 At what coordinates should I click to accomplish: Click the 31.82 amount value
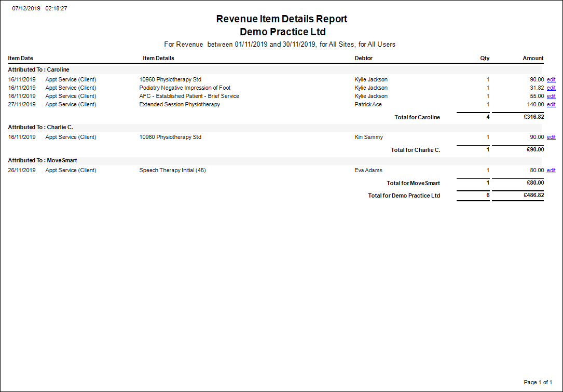click(x=537, y=88)
